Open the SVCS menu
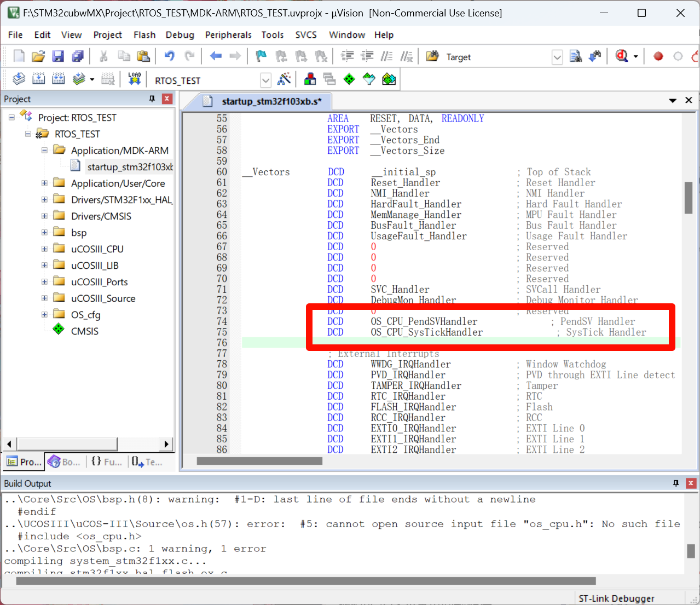700x605 pixels. tap(306, 34)
